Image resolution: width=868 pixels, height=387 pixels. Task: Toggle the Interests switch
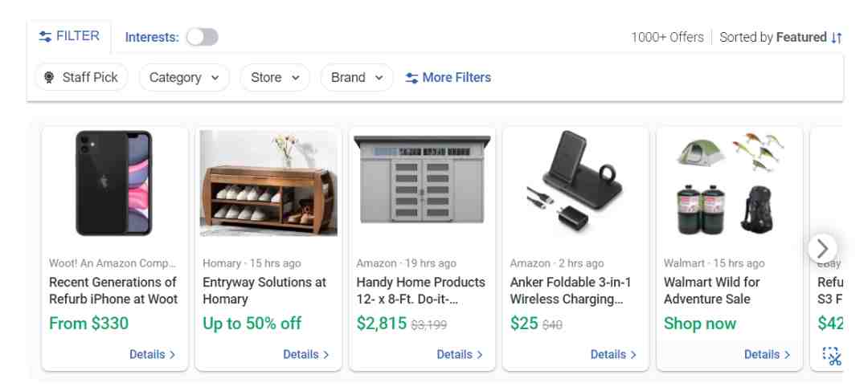pos(202,38)
